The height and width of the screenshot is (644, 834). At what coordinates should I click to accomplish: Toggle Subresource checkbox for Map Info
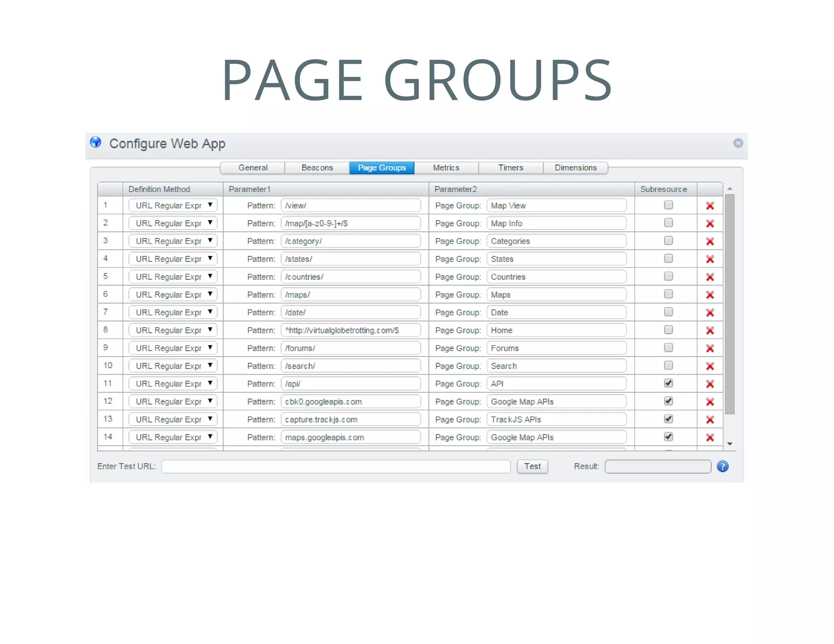(x=668, y=223)
